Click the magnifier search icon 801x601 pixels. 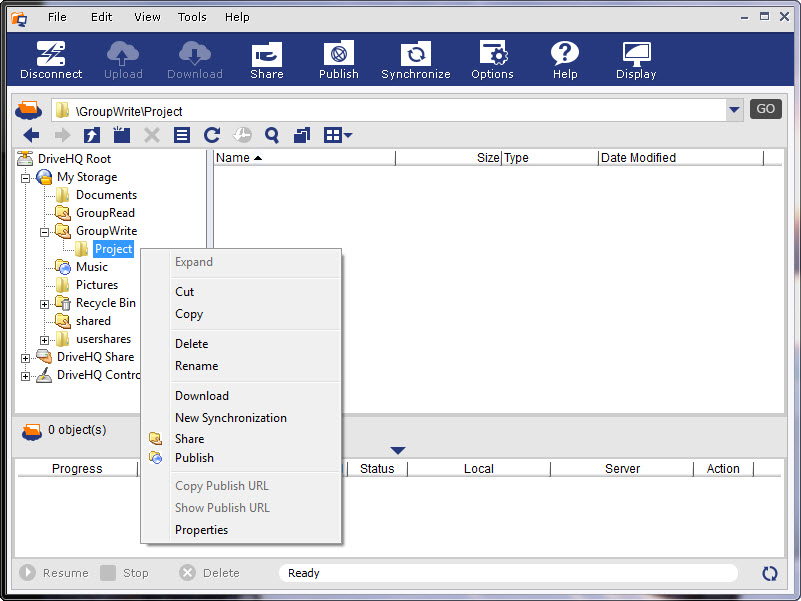pyautogui.click(x=271, y=135)
